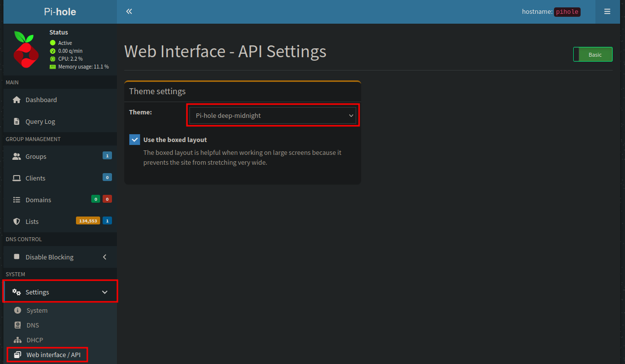The width and height of the screenshot is (625, 364).
Task: Click the Basic mode button
Action: [x=592, y=54]
